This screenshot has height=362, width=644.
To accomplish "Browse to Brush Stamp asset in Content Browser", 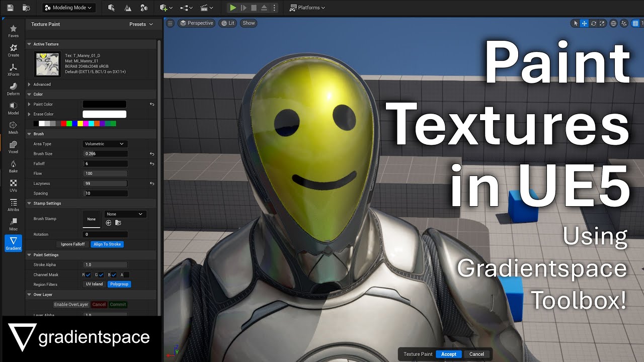I will 118,223.
